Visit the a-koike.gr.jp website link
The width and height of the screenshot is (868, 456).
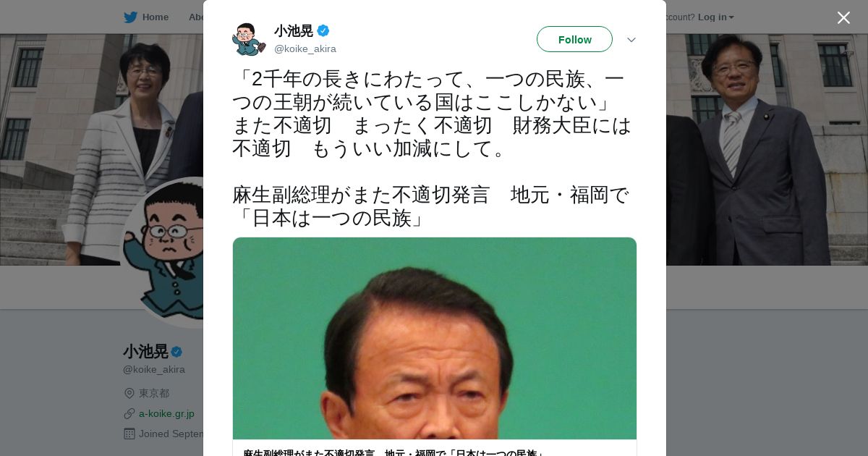[x=166, y=413]
